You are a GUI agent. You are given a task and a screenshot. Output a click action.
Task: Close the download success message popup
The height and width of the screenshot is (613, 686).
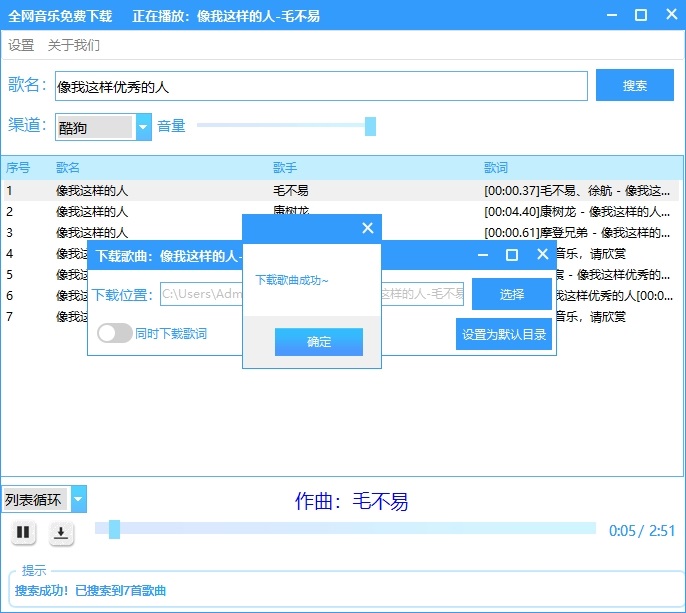[367, 228]
